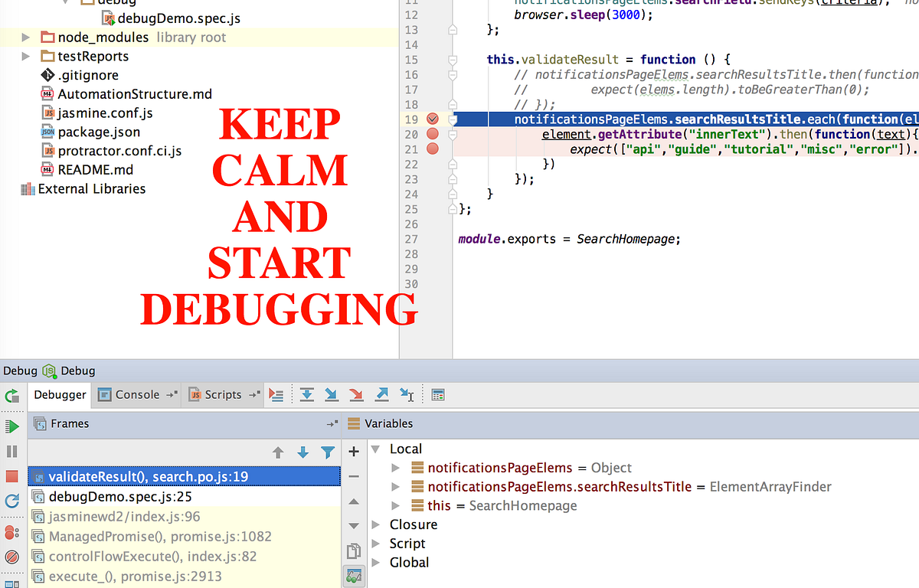Remove watch with minus icon

[x=354, y=476]
